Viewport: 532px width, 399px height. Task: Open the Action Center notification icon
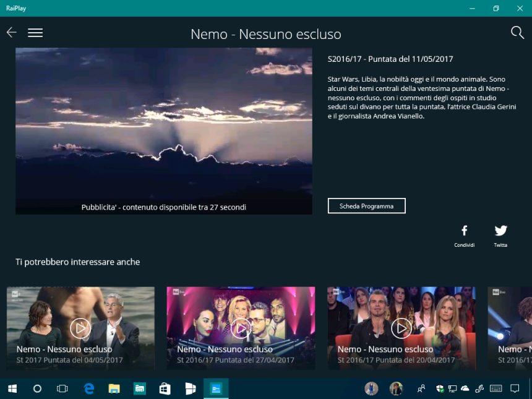point(515,388)
